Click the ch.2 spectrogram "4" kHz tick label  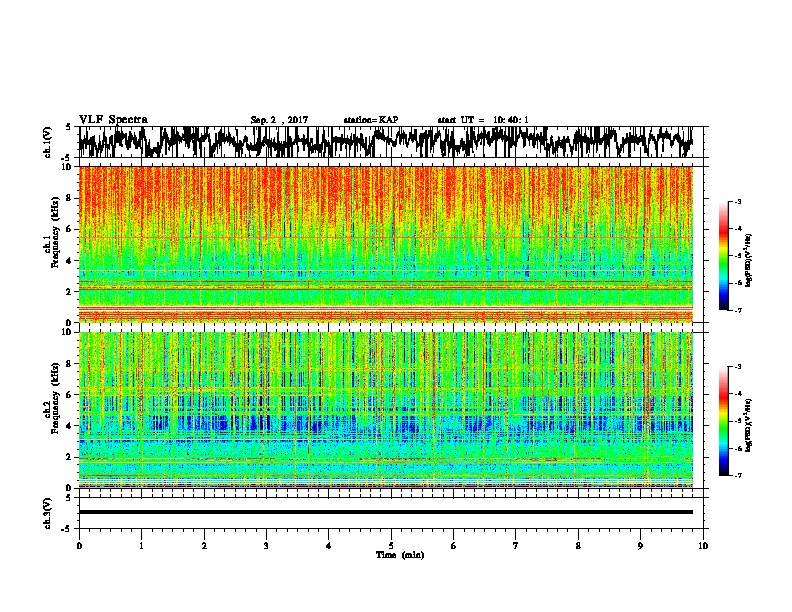point(70,426)
